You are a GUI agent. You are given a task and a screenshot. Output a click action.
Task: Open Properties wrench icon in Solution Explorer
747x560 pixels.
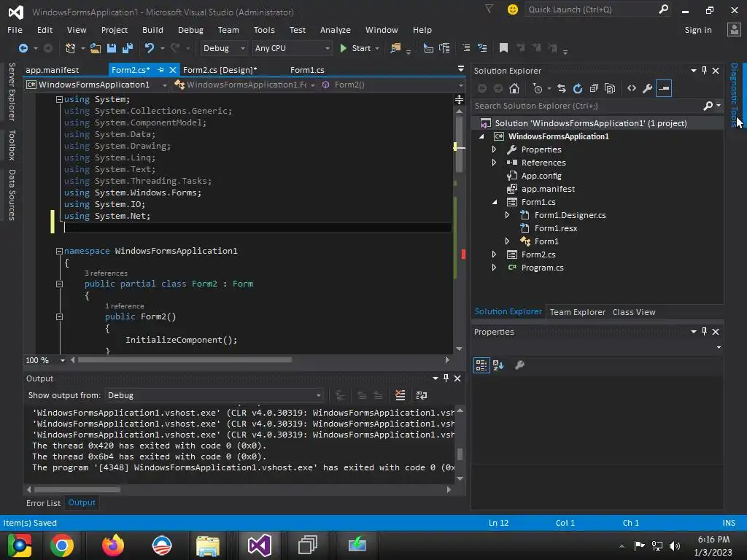[648, 88]
